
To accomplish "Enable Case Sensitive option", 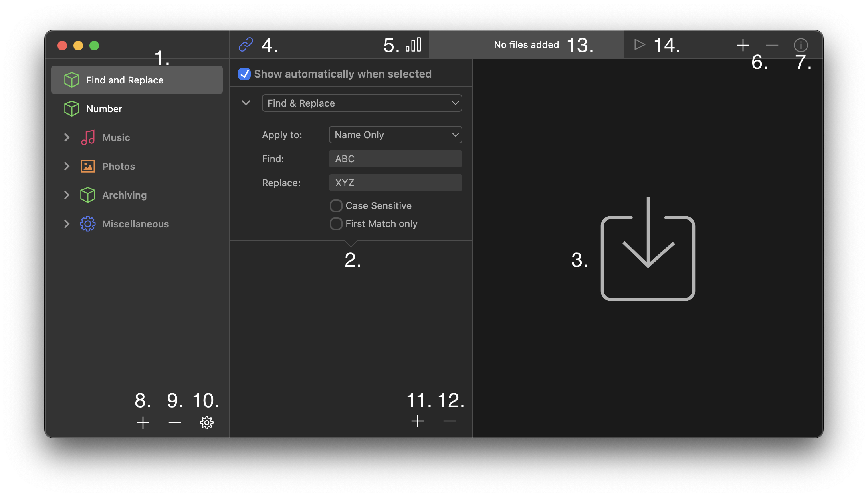I will tap(335, 205).
